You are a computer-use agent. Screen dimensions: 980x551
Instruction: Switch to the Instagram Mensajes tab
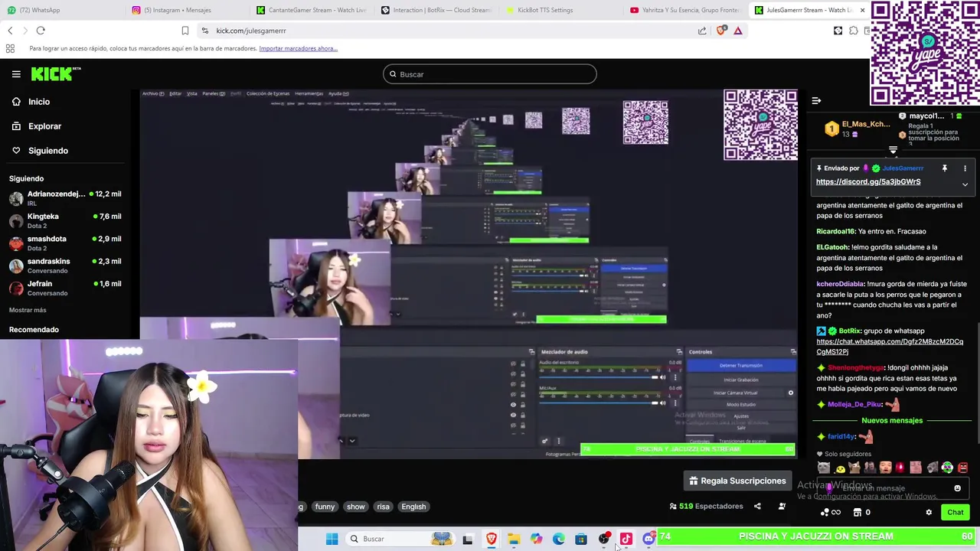187,10
